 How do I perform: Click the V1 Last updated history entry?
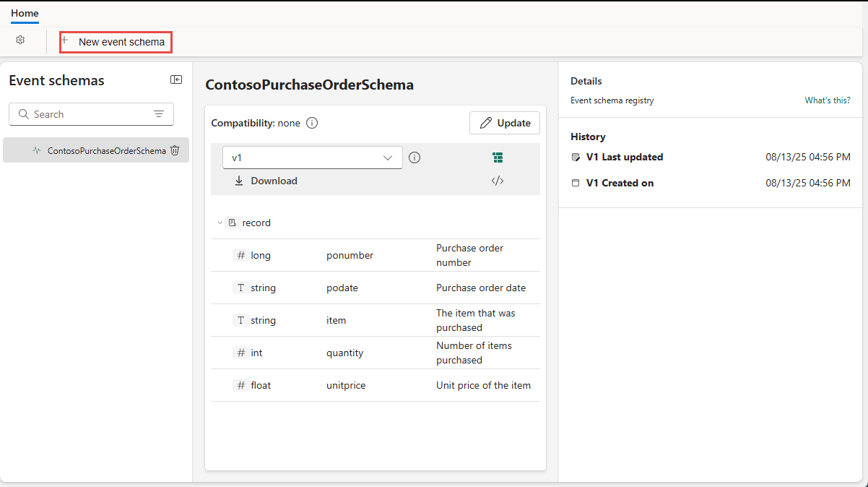pyautogui.click(x=624, y=157)
